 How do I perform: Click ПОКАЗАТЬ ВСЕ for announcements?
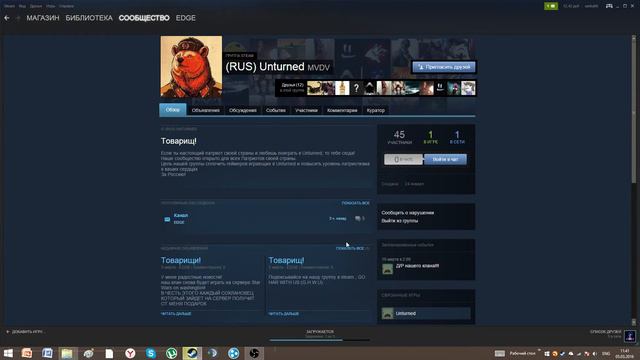[350, 248]
